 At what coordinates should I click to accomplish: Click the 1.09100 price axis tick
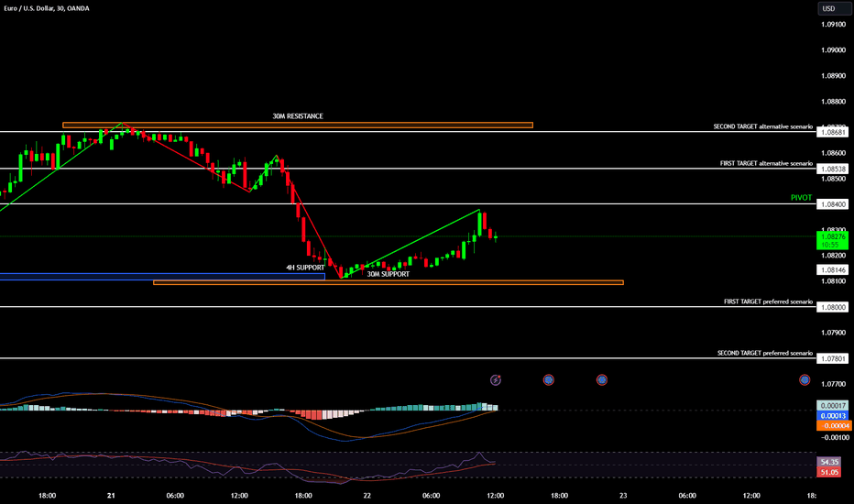[833, 25]
